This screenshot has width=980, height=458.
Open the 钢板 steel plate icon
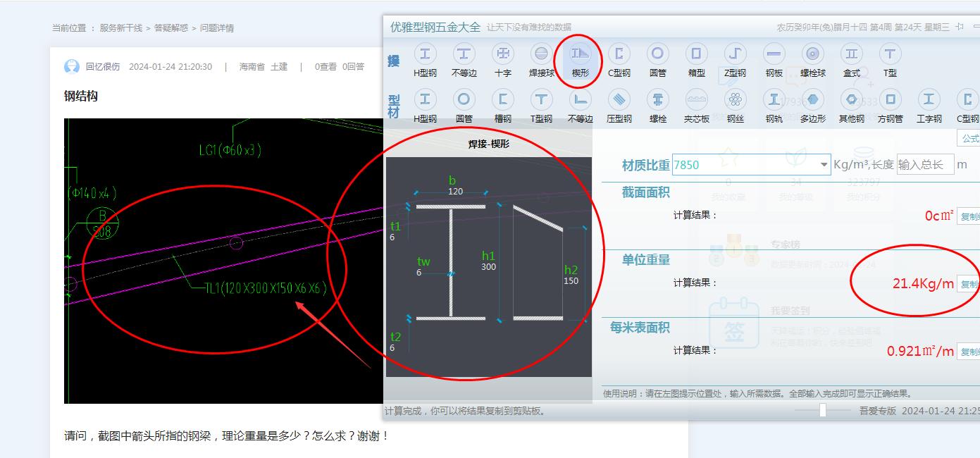(x=774, y=60)
